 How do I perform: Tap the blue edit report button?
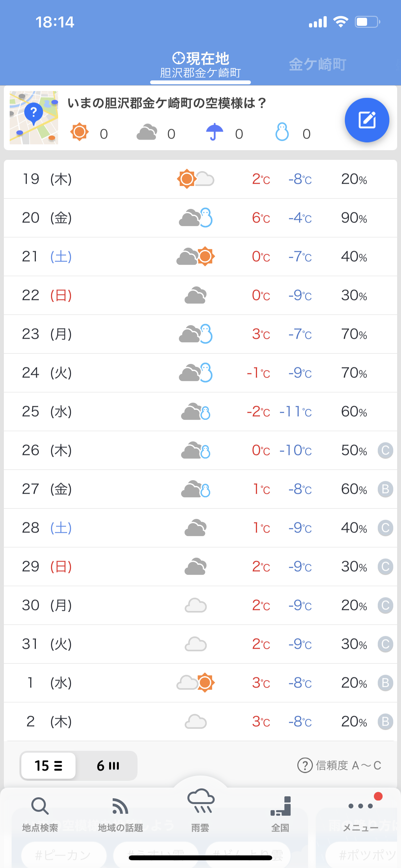pos(367,120)
